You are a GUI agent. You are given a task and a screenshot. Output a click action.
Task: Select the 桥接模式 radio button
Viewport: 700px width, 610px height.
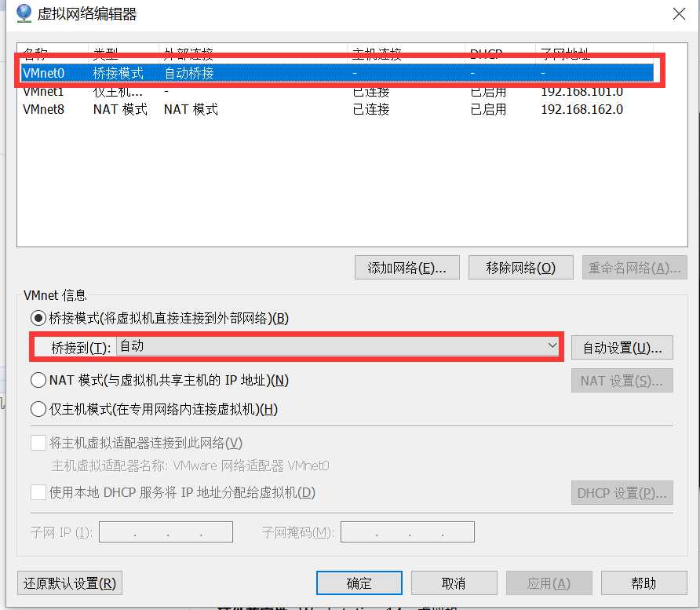pos(38,319)
